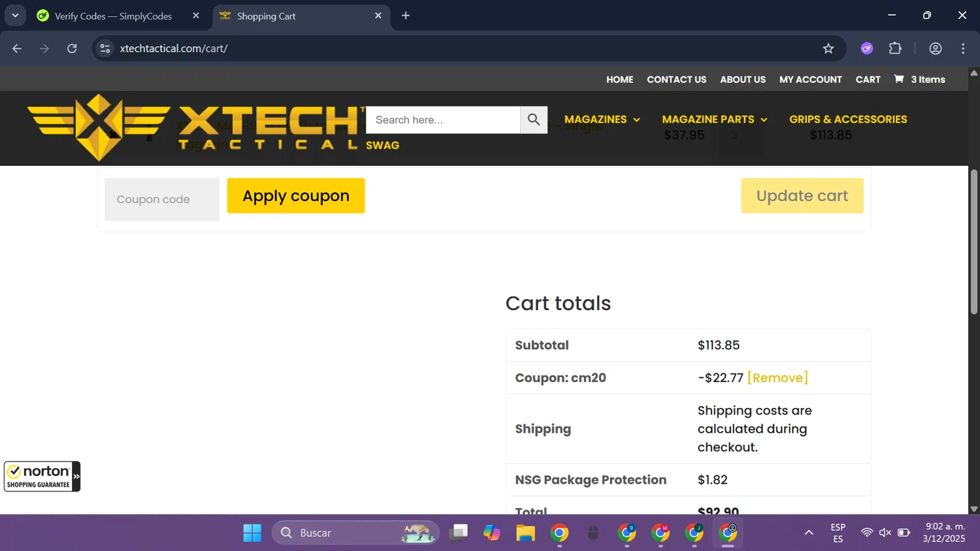
Task: Open the Contact Us page
Action: (x=676, y=80)
